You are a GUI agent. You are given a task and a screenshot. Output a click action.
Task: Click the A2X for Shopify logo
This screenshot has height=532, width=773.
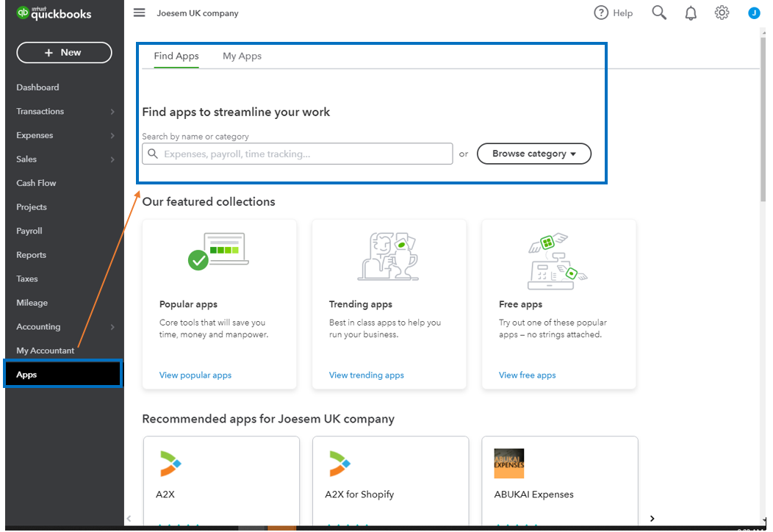[339, 464]
